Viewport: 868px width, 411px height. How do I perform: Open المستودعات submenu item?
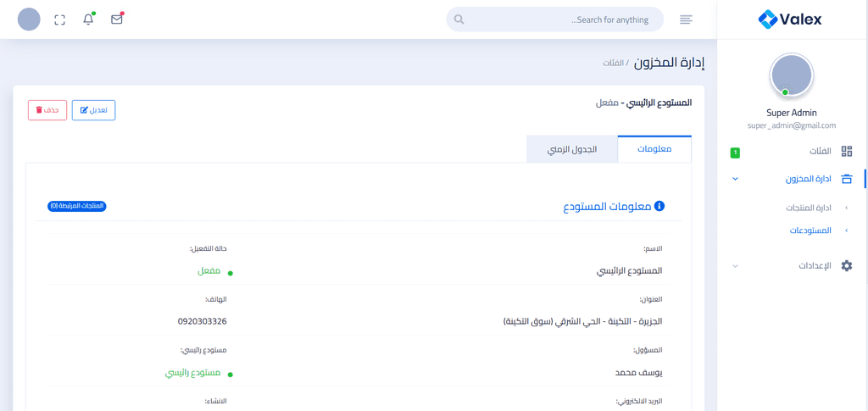point(810,230)
